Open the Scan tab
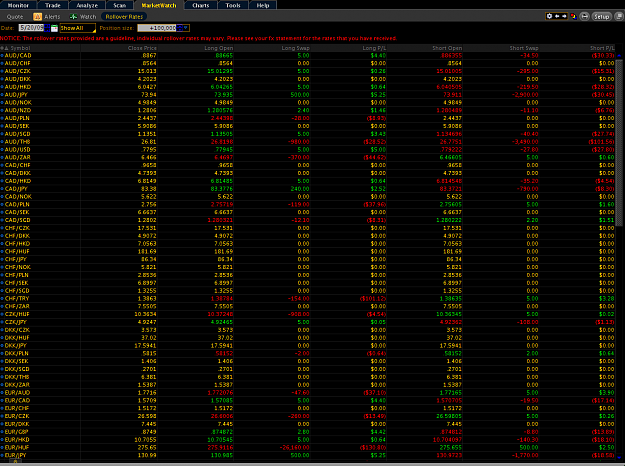This screenshot has height=466, width=625. 120,5
